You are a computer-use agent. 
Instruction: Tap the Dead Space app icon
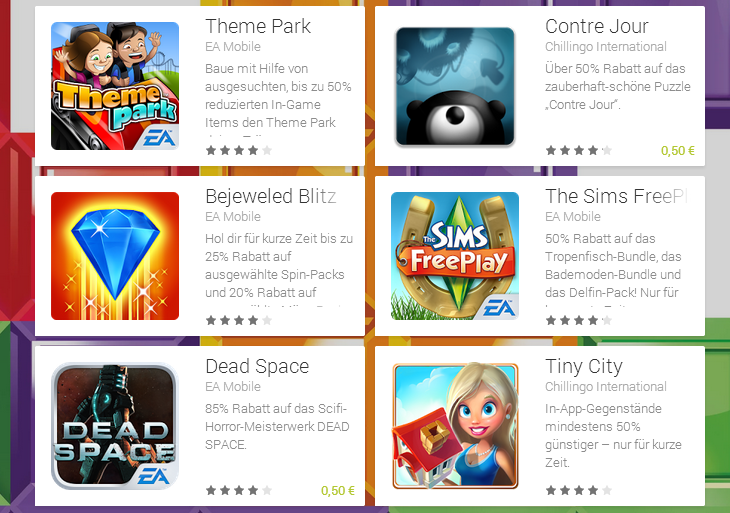coord(115,426)
